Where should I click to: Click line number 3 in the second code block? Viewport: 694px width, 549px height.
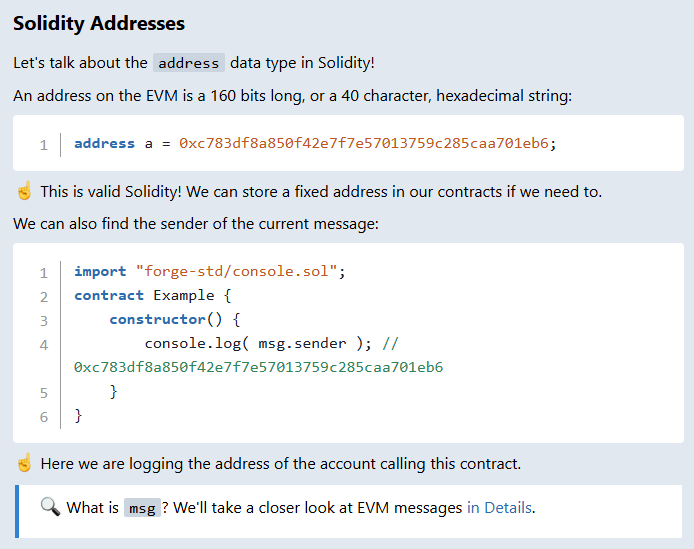tap(44, 320)
